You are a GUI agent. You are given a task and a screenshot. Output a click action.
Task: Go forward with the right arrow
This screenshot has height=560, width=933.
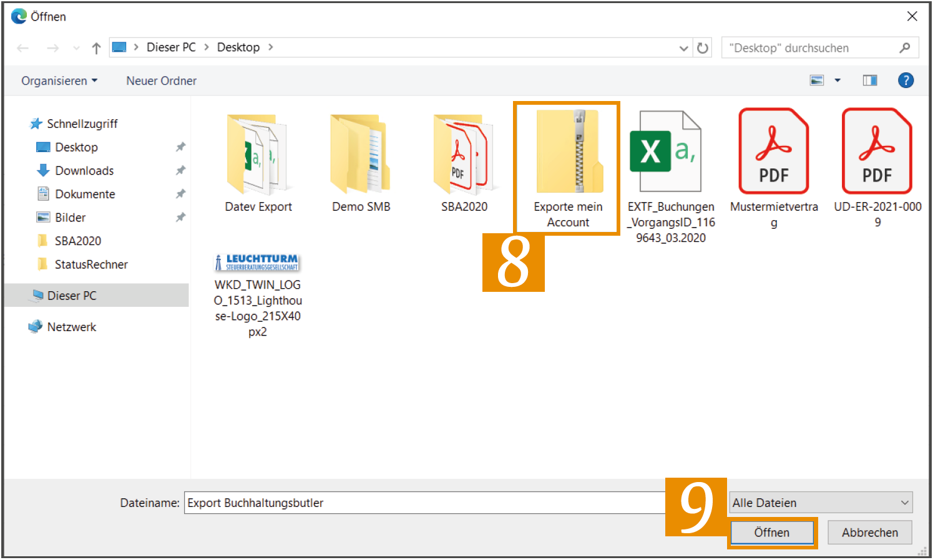coord(53,48)
